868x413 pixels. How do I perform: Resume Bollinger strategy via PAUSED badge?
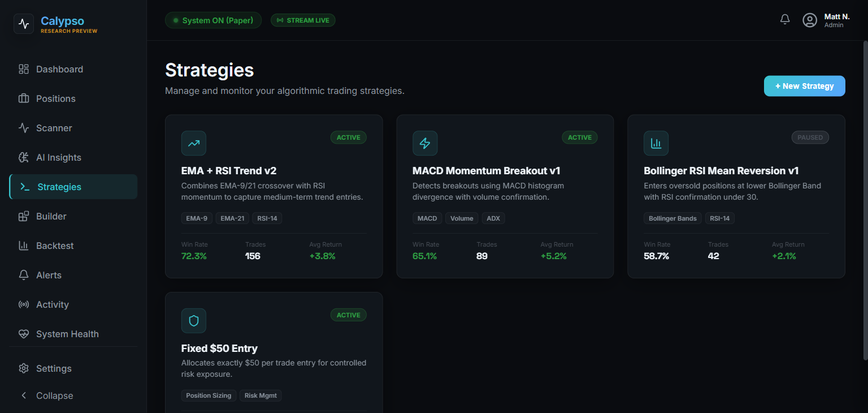810,137
